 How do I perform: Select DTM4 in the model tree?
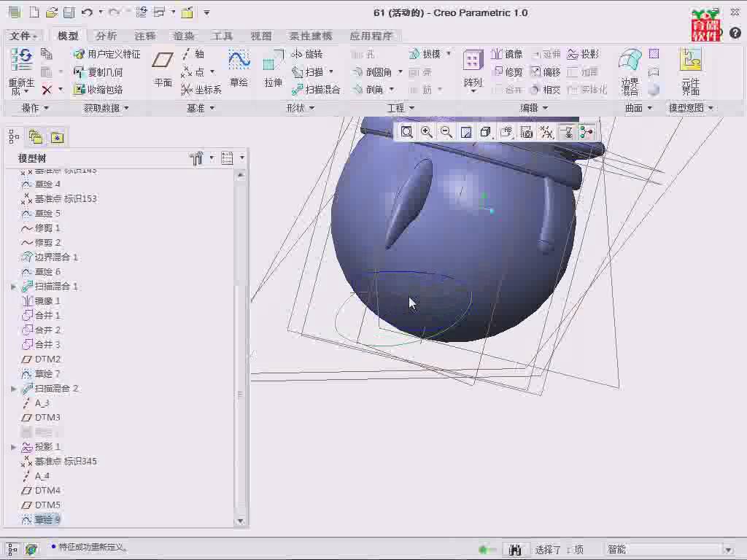[x=41, y=490]
